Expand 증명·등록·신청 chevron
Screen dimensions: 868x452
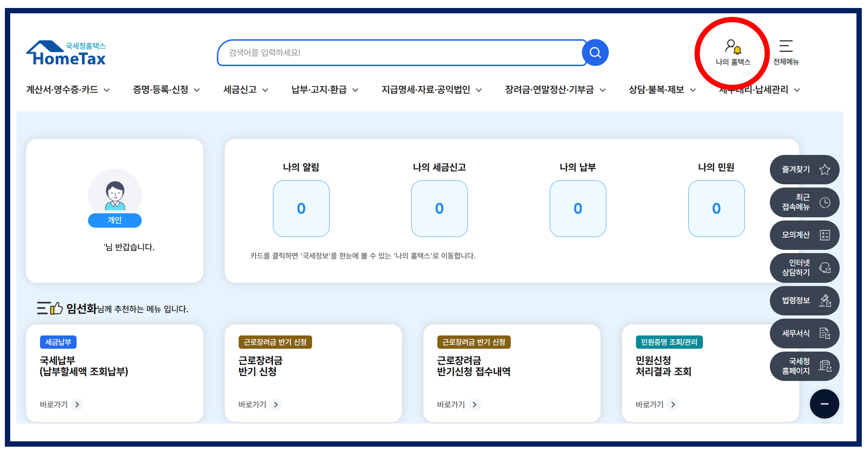tap(197, 90)
